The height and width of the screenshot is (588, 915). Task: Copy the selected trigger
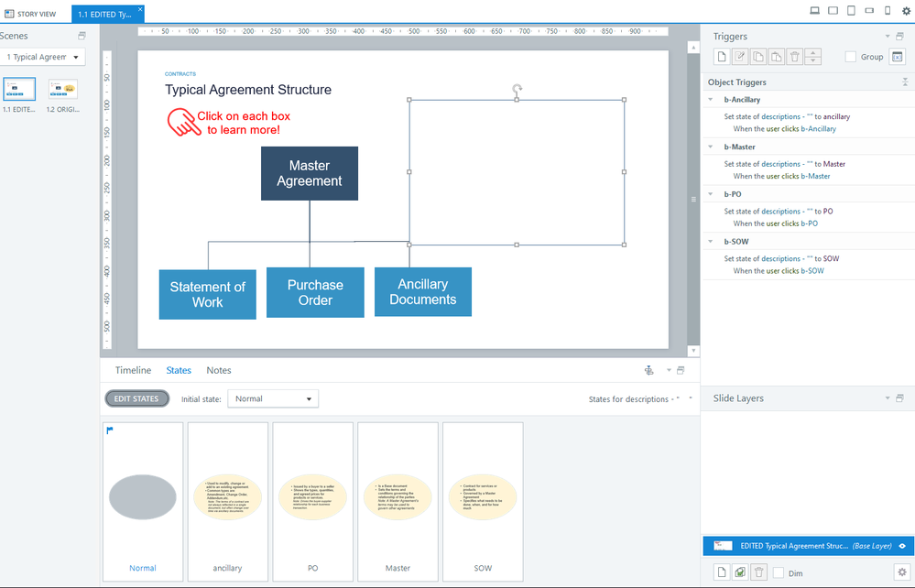(x=758, y=57)
